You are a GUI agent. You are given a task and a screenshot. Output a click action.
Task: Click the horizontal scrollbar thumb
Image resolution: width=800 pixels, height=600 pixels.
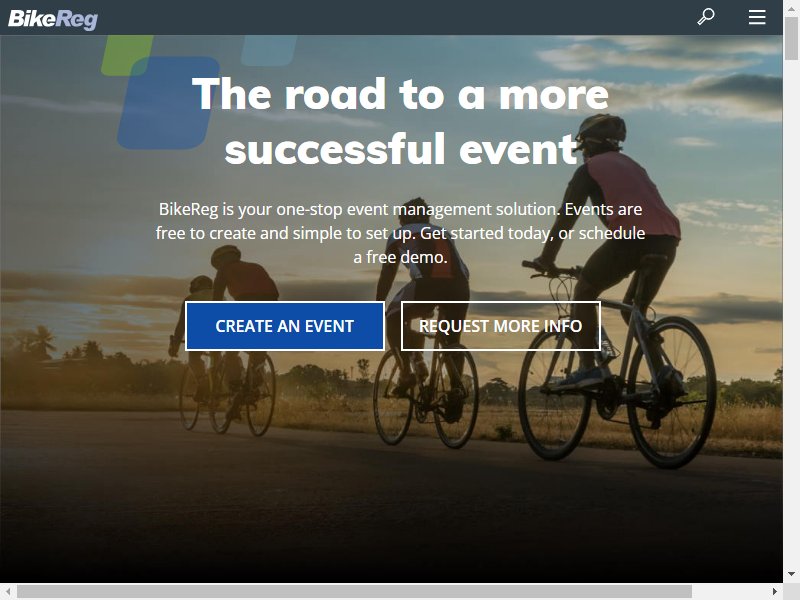tap(354, 591)
